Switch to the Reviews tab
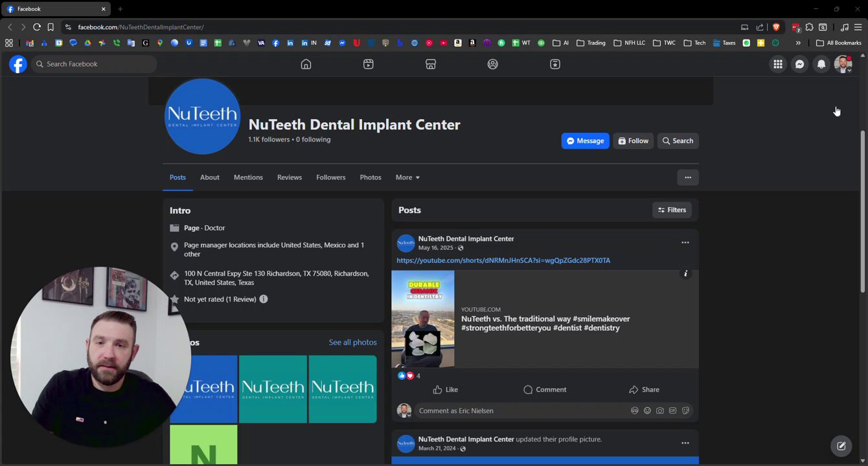Viewport: 868px width, 466px height. point(290,177)
